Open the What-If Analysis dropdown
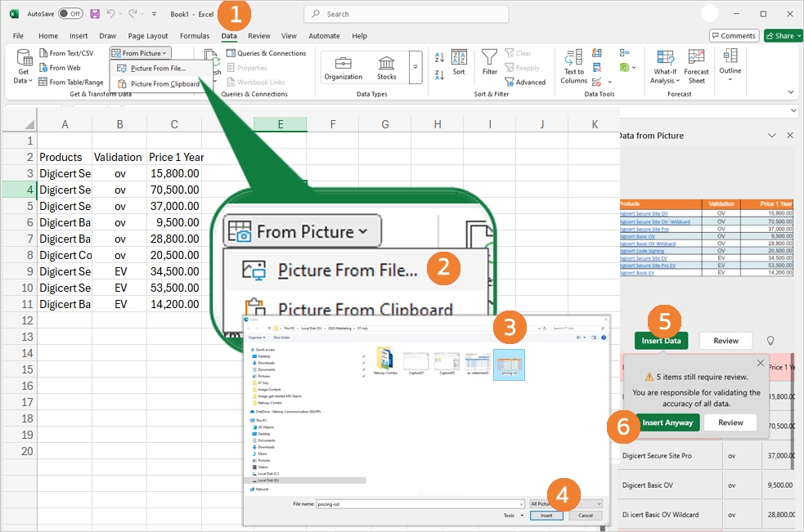The height and width of the screenshot is (532, 804). (665, 67)
